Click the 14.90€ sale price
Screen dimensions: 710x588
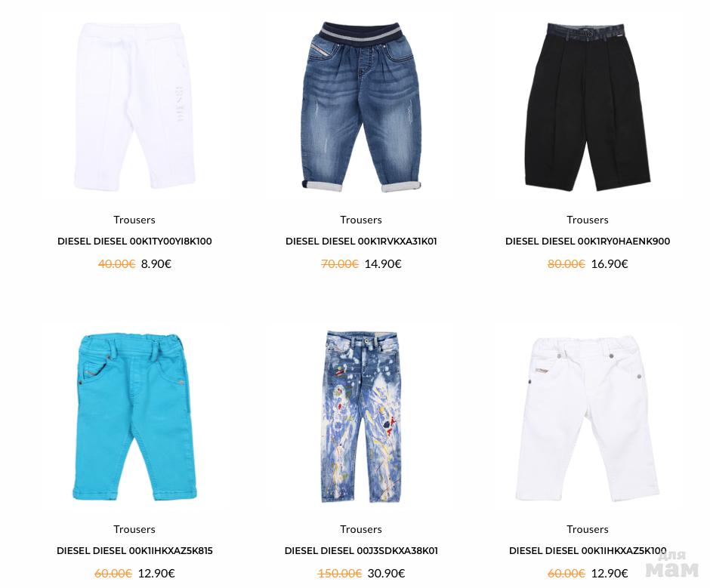click(383, 264)
